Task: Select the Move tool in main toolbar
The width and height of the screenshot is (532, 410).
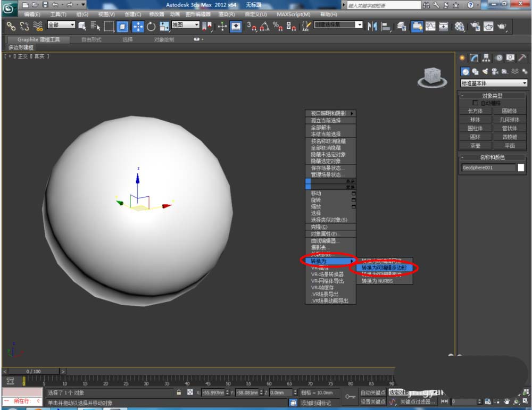Action: (x=138, y=26)
